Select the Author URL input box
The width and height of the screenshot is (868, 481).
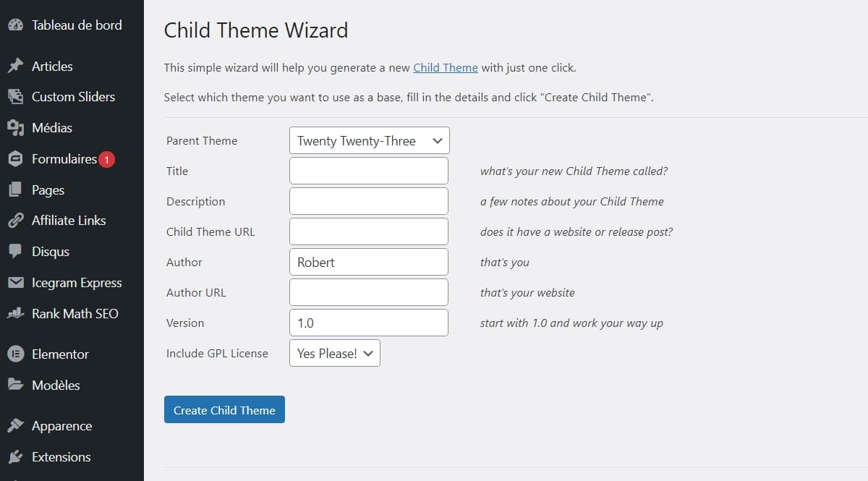[x=369, y=292]
